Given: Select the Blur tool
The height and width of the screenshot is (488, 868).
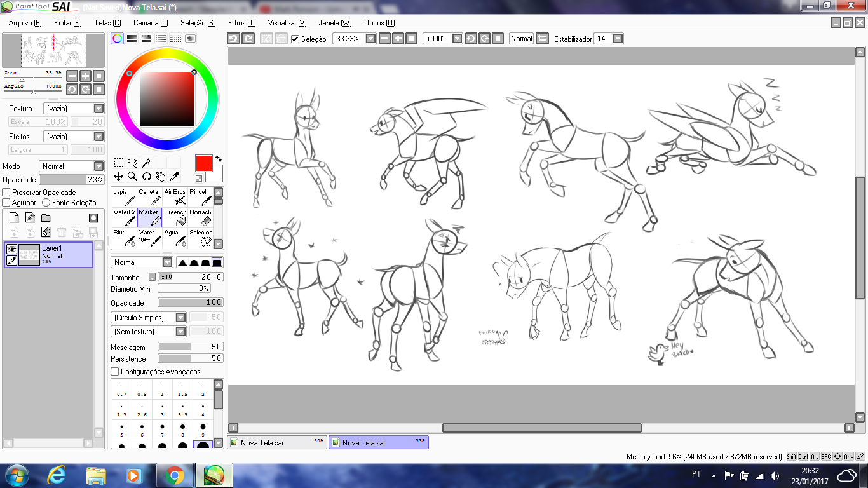Looking at the screenshot, I should tap(123, 238).
